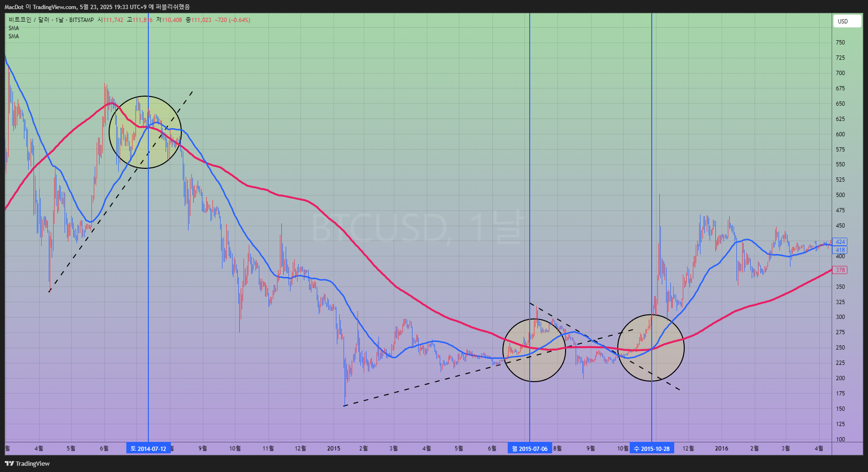Click the 11월 label on time axis

268,449
